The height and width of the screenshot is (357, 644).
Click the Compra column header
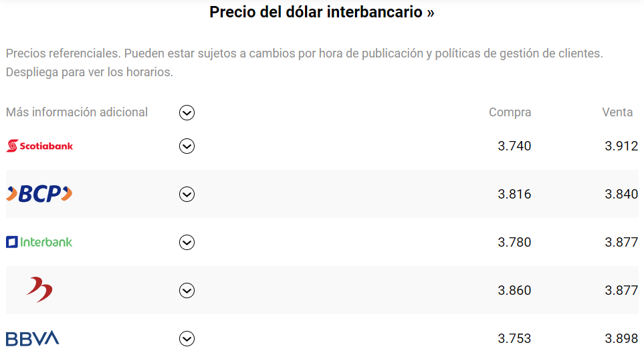510,112
